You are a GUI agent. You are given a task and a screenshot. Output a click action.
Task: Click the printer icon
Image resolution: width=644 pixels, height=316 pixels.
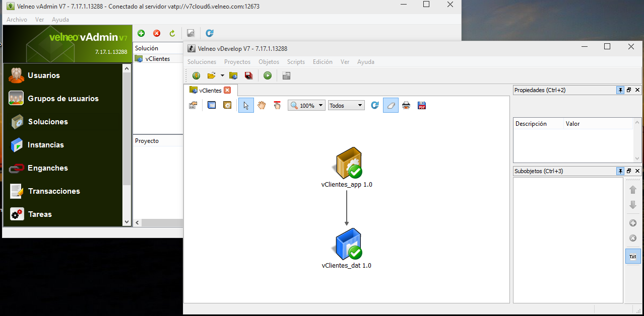click(406, 106)
